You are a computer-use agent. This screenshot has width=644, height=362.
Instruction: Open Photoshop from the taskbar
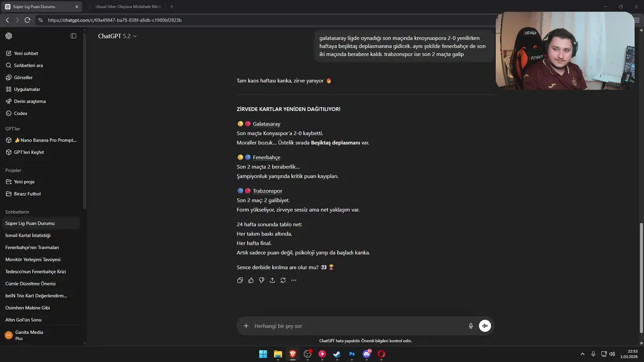coord(352,354)
